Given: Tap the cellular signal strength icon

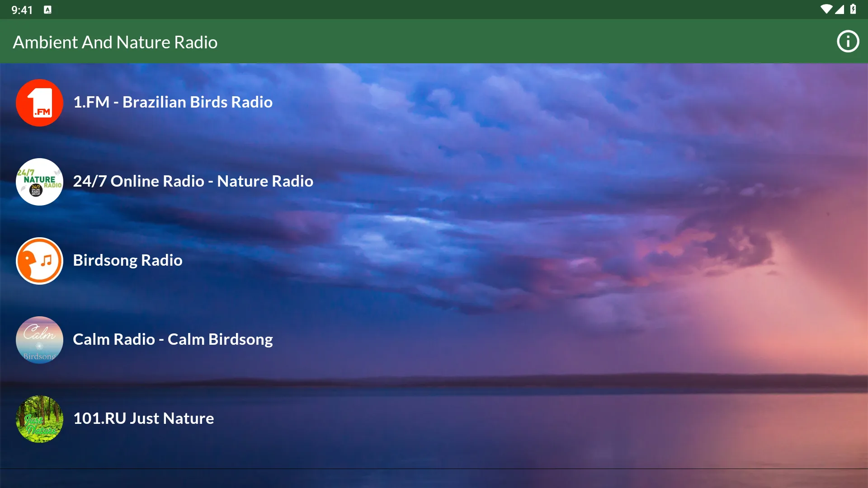Looking at the screenshot, I should coord(840,9).
